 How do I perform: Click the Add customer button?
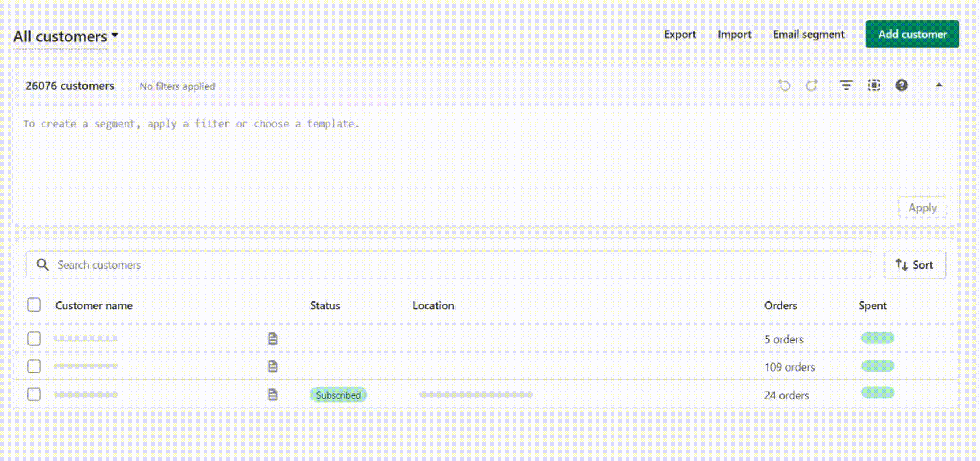[x=912, y=34]
